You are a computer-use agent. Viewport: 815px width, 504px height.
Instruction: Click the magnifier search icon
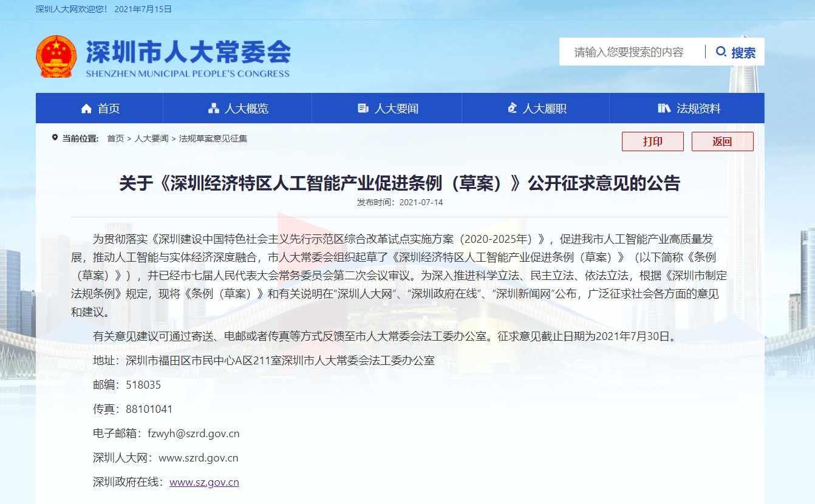pyautogui.click(x=721, y=52)
